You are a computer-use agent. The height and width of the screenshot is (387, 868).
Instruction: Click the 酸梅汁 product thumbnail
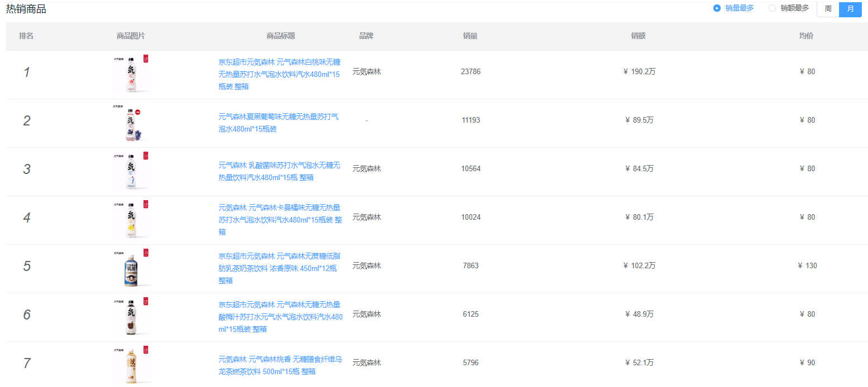(x=131, y=316)
